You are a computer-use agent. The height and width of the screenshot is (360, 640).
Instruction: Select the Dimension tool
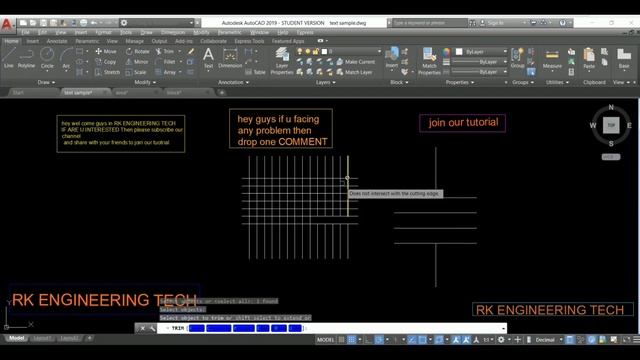coord(230,58)
